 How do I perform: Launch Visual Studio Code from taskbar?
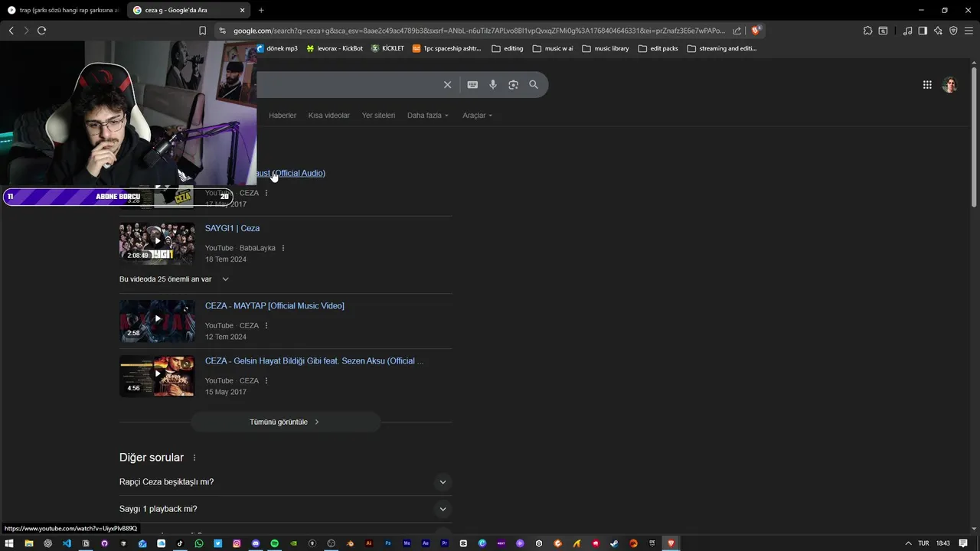pos(67,543)
